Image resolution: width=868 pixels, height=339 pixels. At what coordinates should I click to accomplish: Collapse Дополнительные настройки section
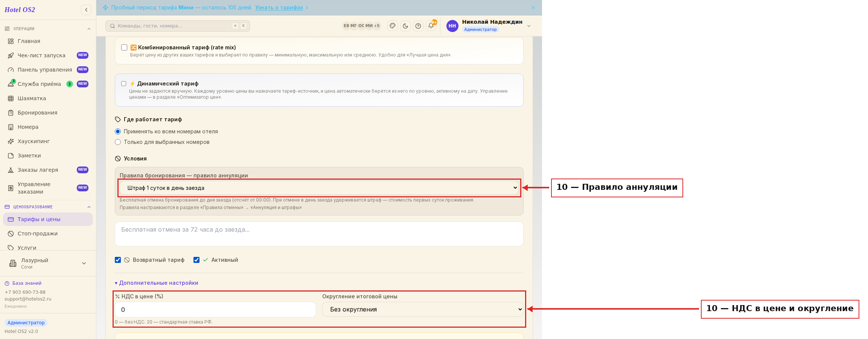[157, 283]
